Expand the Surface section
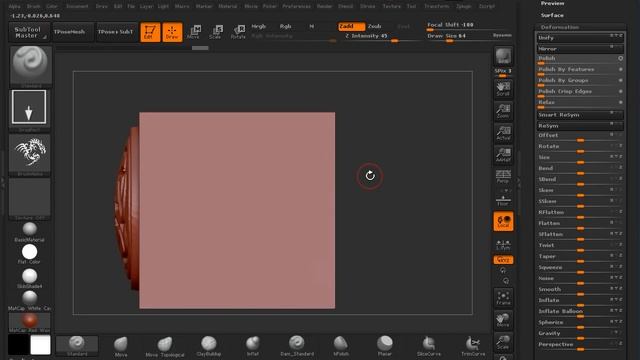This screenshot has height=360, width=640. pos(552,15)
